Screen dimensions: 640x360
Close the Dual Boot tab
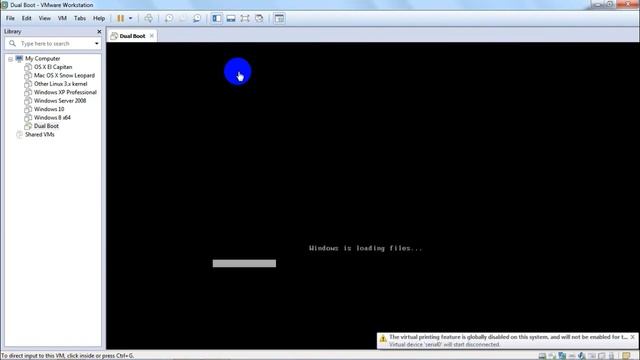click(x=152, y=36)
